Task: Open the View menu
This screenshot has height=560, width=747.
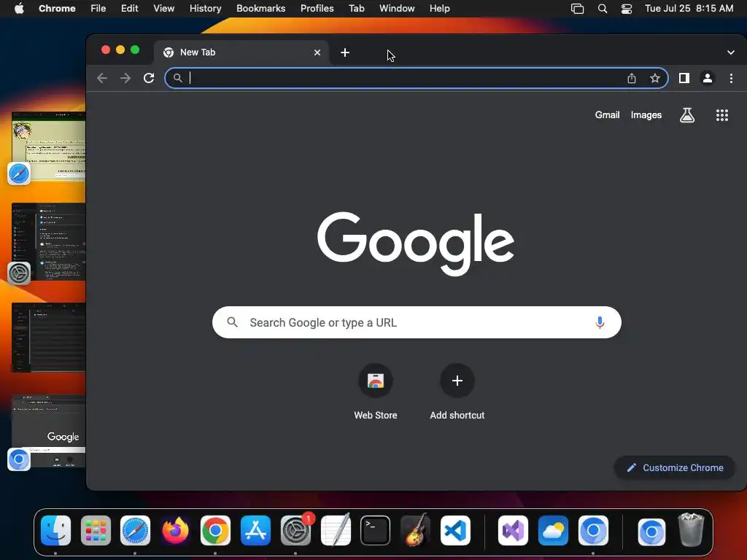Action: point(164,9)
